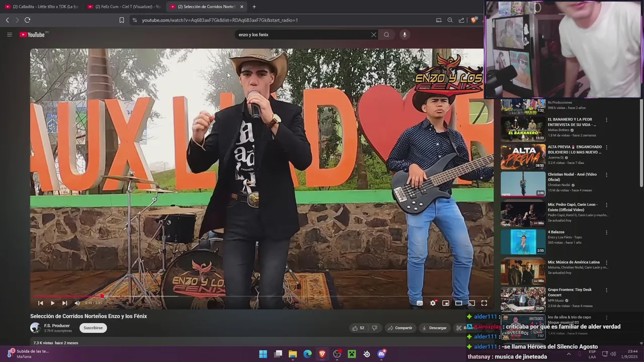Open the ESP LAA language switcher

[592, 354]
